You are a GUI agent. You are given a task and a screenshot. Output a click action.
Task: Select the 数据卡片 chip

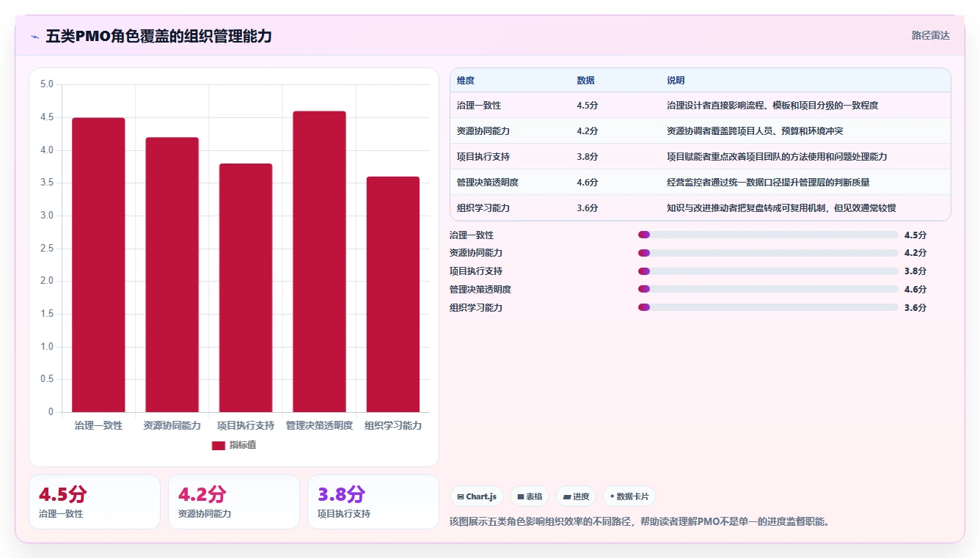(629, 496)
